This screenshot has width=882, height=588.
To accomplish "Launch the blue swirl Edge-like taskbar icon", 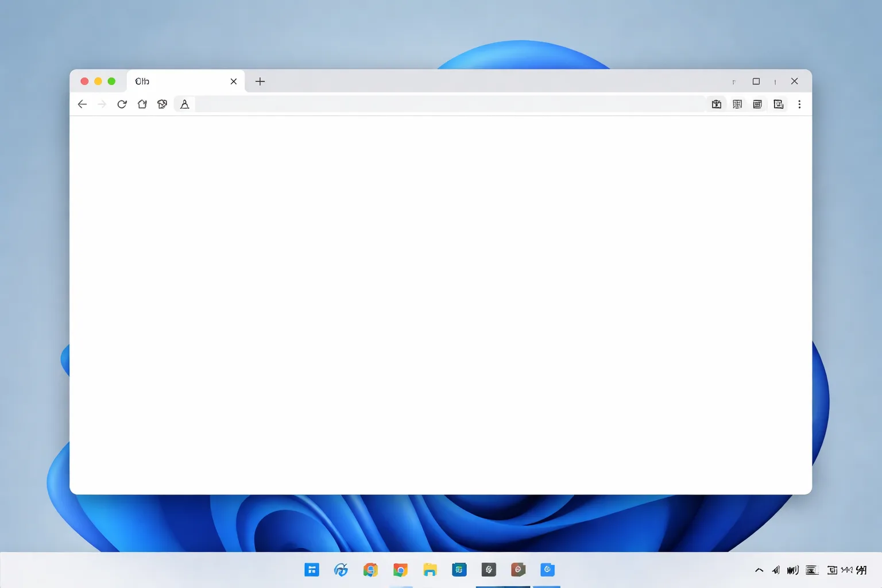I will coord(341,570).
